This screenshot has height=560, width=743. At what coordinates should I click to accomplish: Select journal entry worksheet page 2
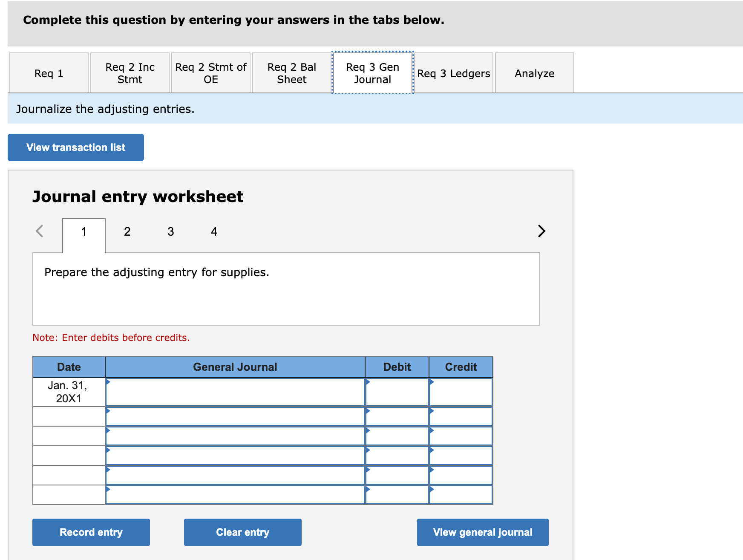pos(127,231)
